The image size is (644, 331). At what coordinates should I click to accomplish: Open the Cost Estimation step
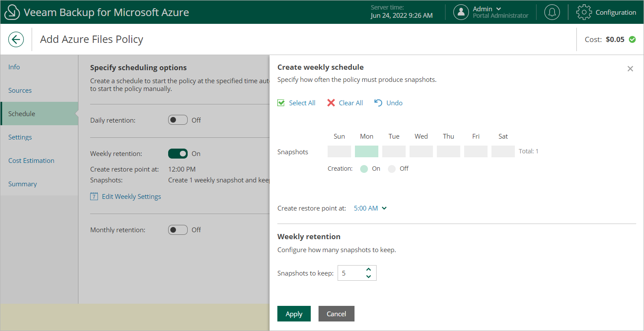[x=31, y=161]
